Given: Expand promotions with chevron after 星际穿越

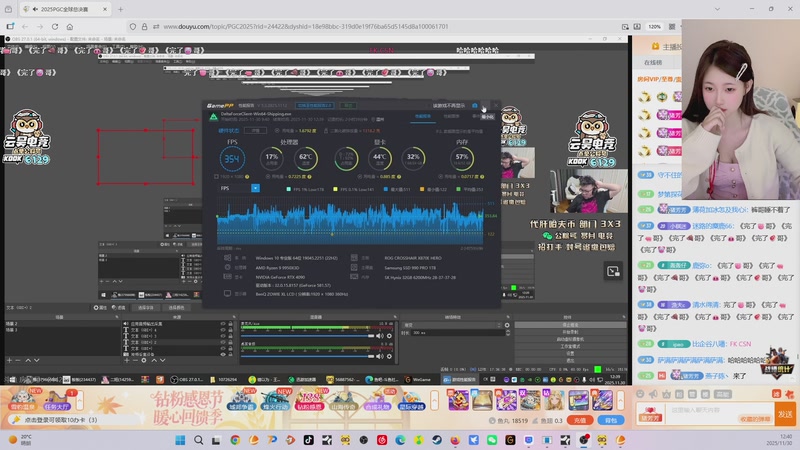Looking at the screenshot, I should (435, 401).
